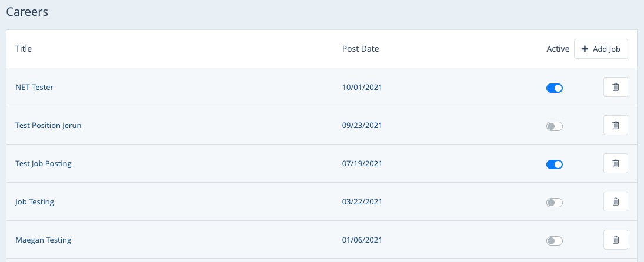
Task: Open the Maegan Testing job
Action: click(x=43, y=240)
